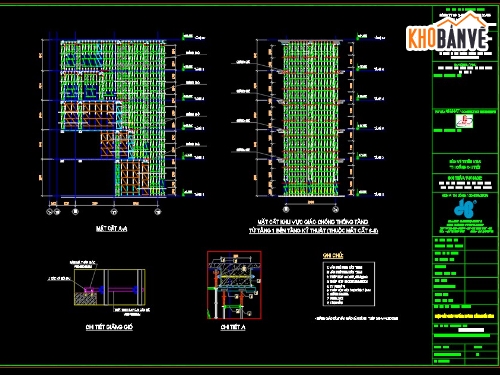Screen dimensions: 500x375
Task: Select the wind bracing detail drawing
Action: pos(110,287)
